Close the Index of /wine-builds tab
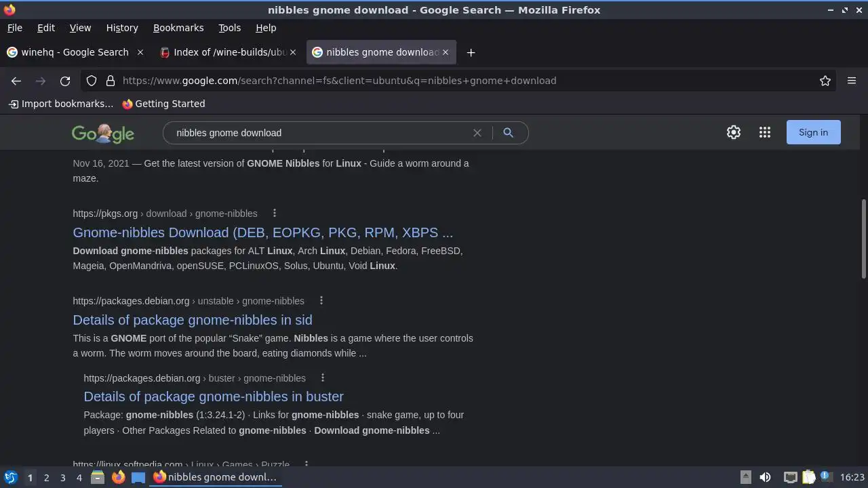The image size is (868, 488). [293, 52]
